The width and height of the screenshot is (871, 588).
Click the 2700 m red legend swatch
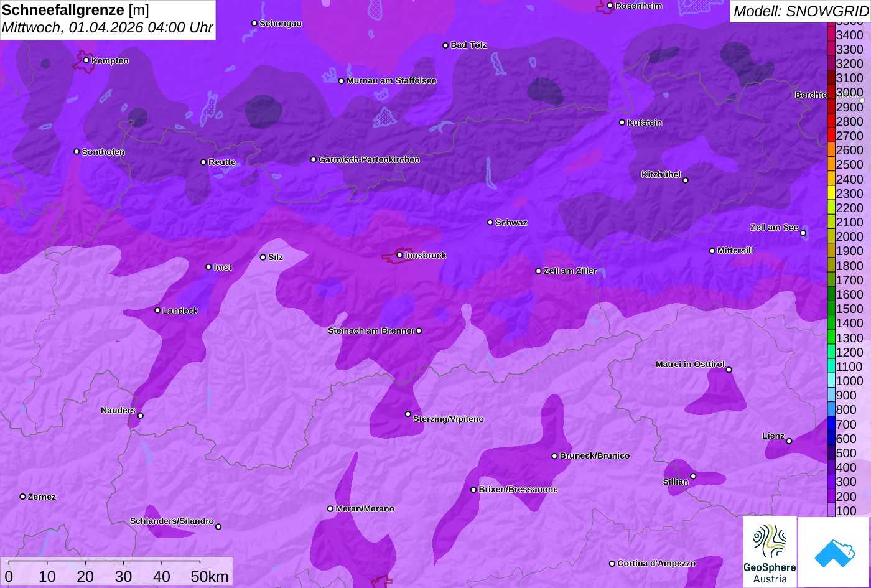[x=831, y=136]
